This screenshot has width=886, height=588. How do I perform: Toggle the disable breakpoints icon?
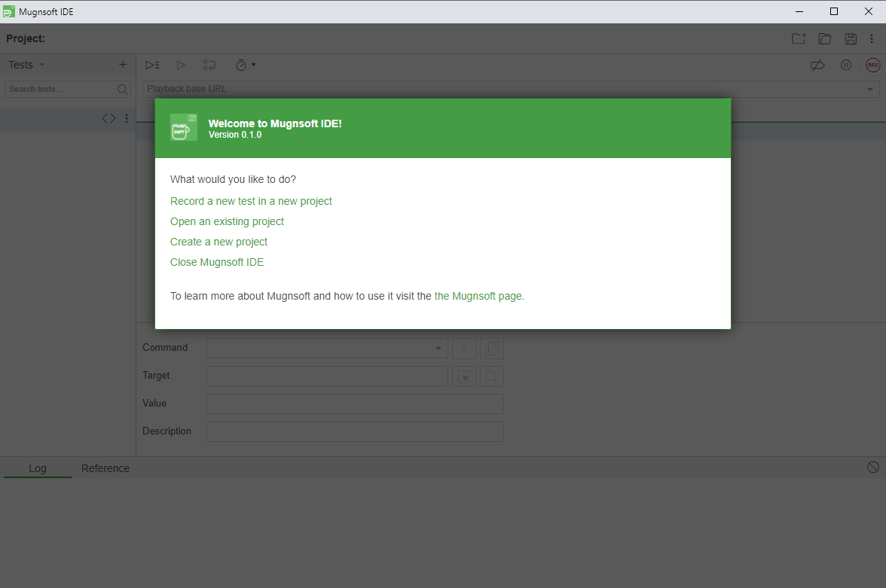[817, 65]
